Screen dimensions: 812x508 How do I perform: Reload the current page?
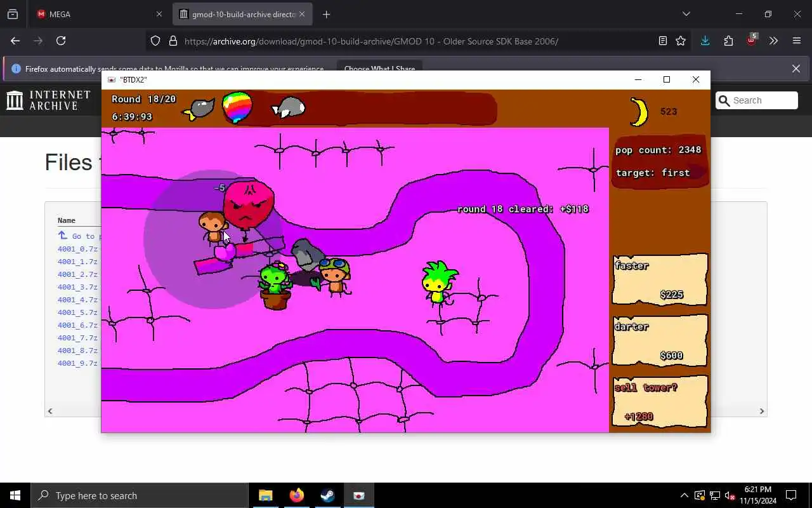tap(61, 41)
